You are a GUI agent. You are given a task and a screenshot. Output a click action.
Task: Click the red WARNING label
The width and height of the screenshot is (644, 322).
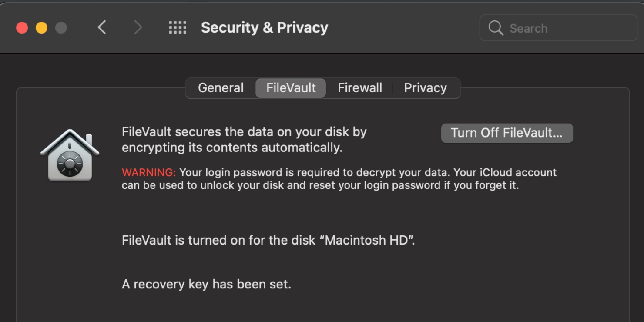[149, 172]
